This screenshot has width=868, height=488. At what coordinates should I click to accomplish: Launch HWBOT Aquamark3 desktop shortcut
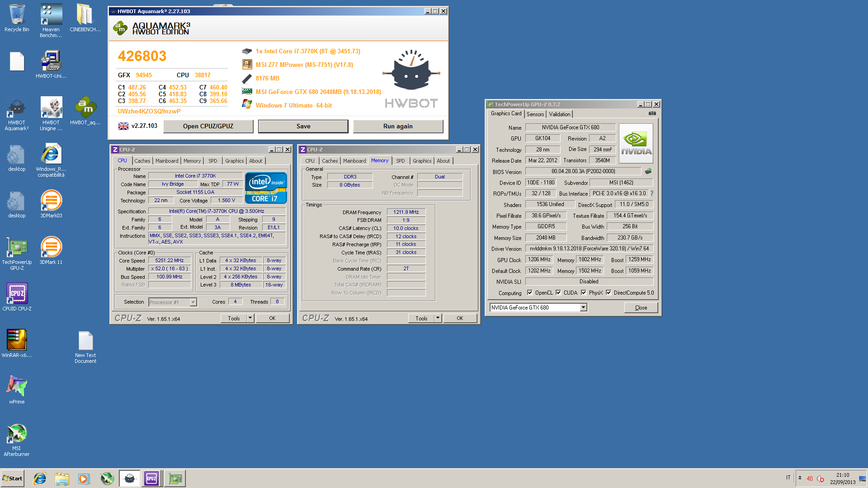pos(17,114)
